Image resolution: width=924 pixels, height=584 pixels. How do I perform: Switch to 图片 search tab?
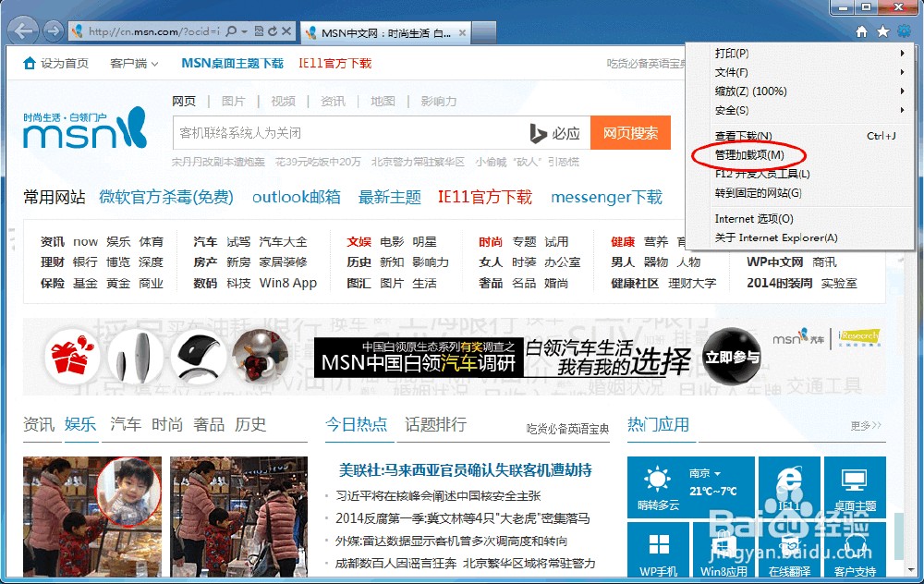233,101
